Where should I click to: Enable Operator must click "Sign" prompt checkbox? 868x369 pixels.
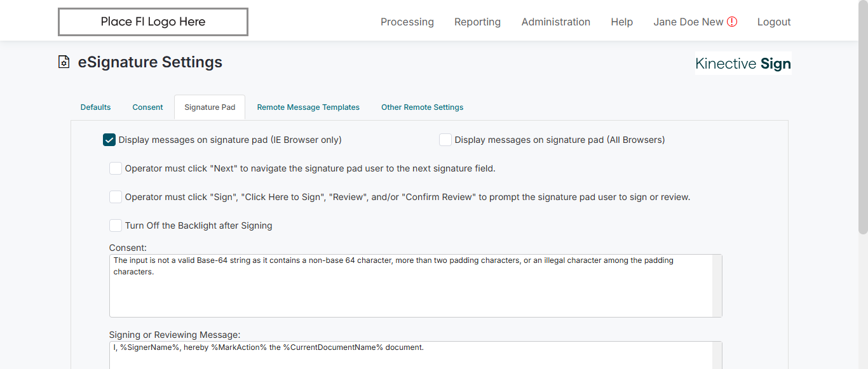click(x=116, y=197)
